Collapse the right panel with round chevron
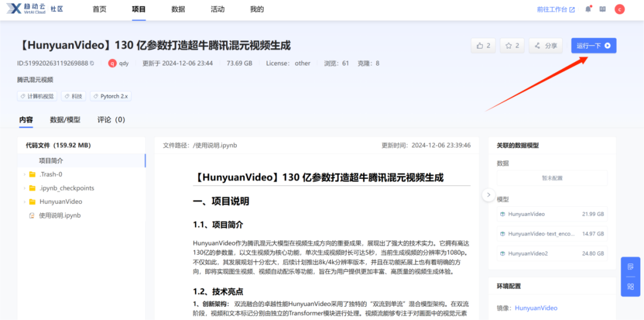 [x=488, y=195]
